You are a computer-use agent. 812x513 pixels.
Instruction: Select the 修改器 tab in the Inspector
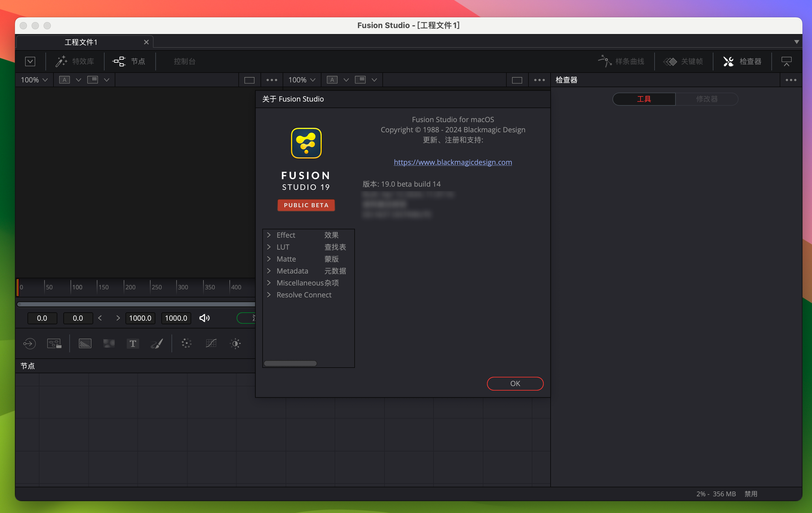click(x=707, y=99)
